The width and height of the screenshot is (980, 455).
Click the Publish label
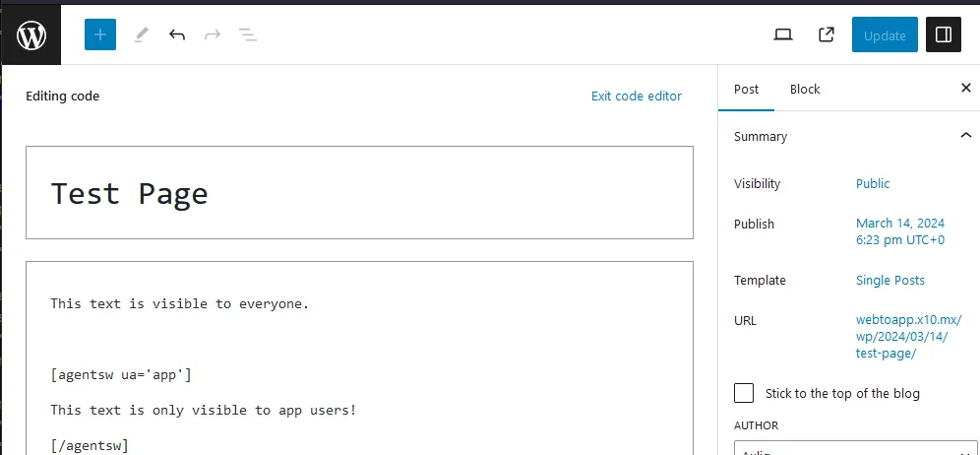point(754,225)
